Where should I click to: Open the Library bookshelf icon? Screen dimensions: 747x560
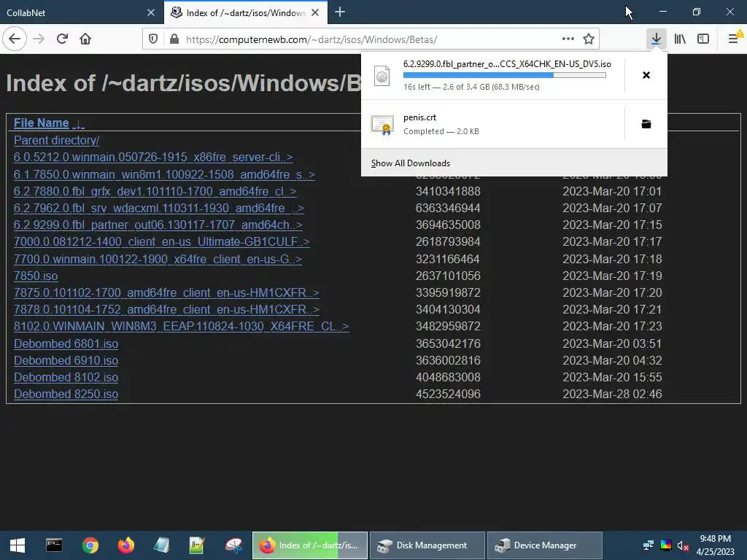pos(680,39)
